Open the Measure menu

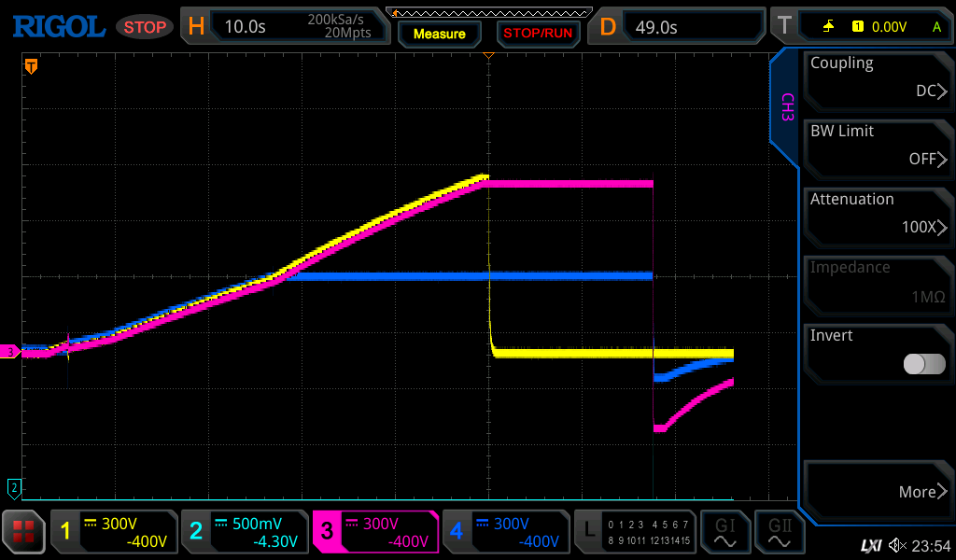coord(439,34)
